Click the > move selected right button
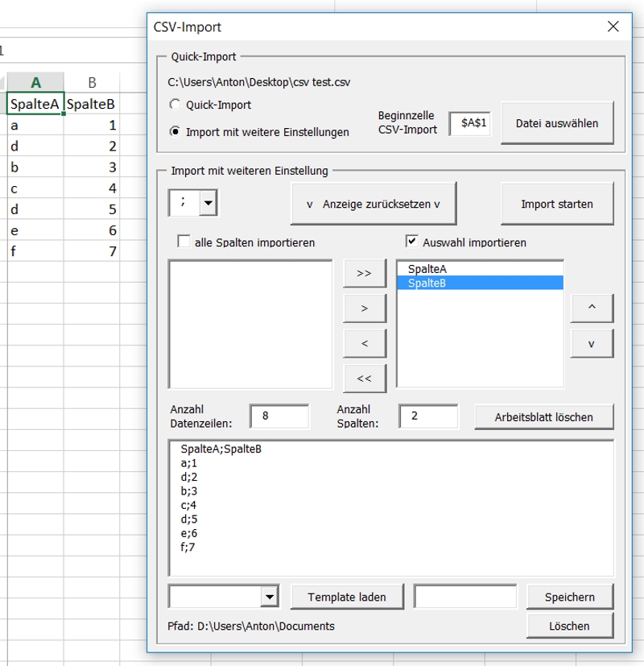The width and height of the screenshot is (644, 666). tap(364, 308)
